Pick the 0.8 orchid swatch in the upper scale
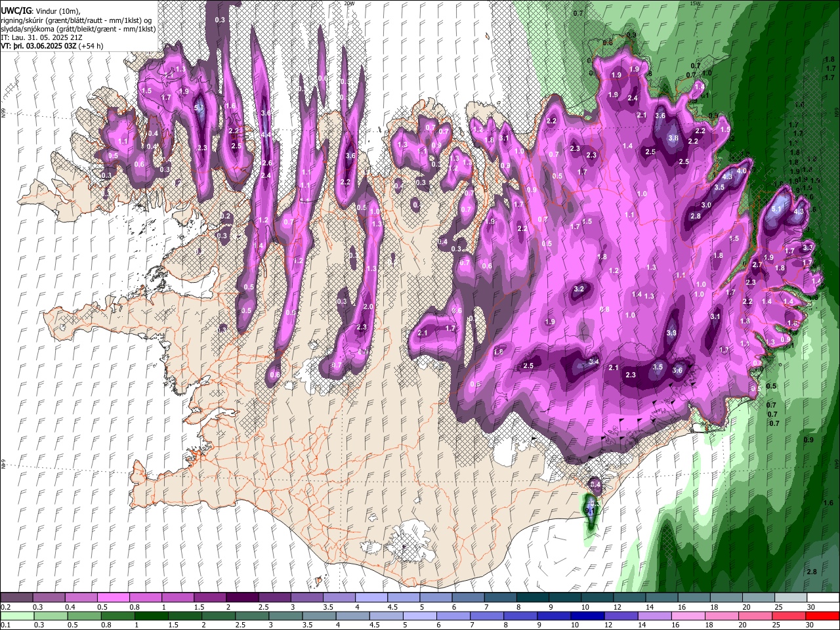Image resolution: width=840 pixels, height=630 pixels. click(145, 598)
